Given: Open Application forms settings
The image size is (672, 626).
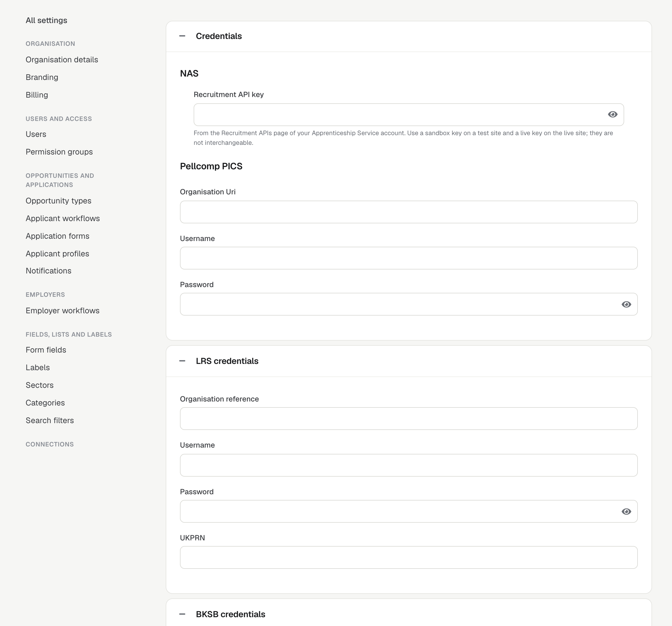Looking at the screenshot, I should point(58,236).
